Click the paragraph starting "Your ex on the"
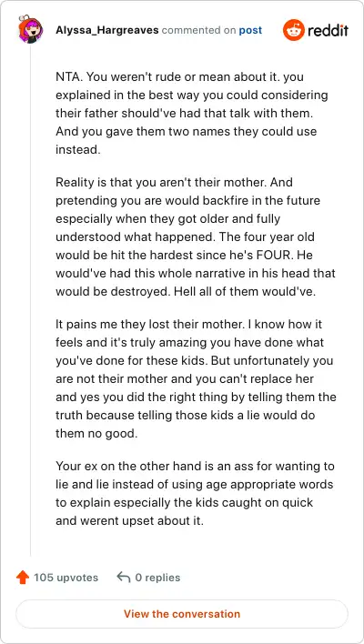The width and height of the screenshot is (364, 644). click(195, 493)
